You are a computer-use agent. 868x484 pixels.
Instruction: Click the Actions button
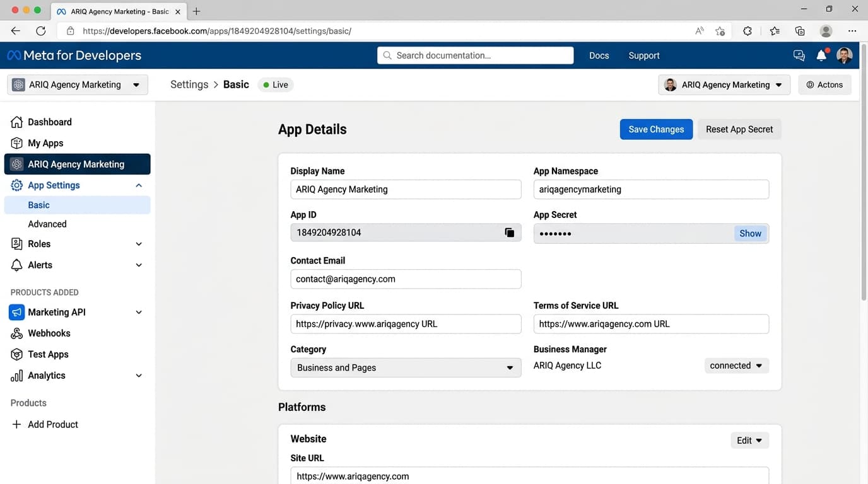click(824, 85)
